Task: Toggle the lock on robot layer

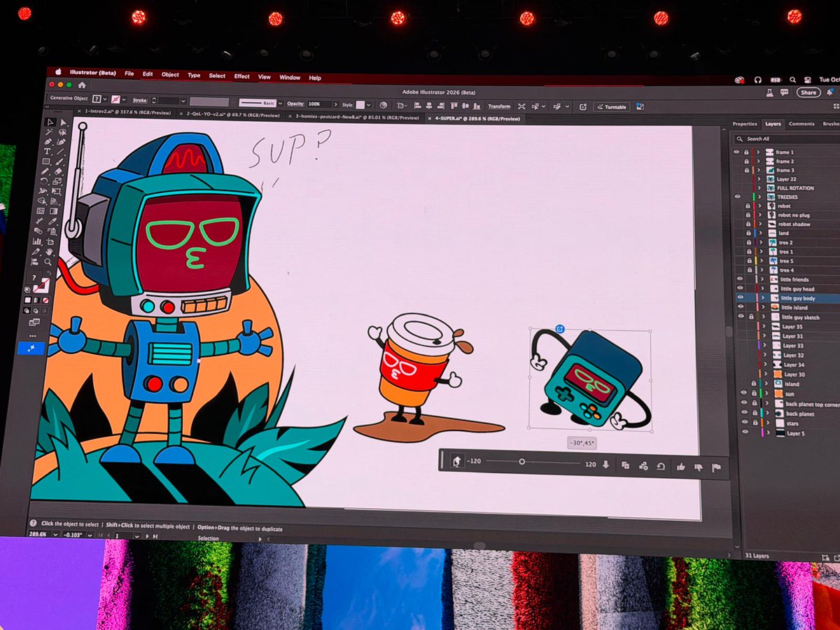Action: click(x=746, y=206)
